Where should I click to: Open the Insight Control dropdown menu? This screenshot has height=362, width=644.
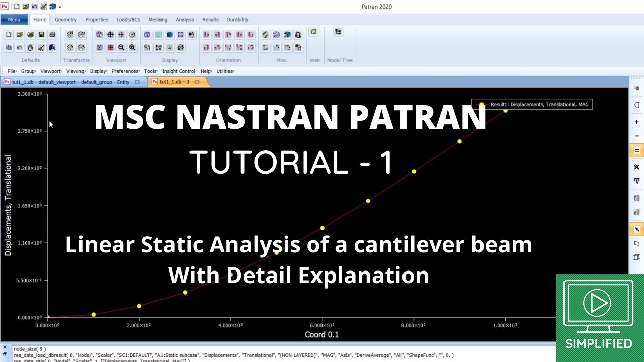180,71
